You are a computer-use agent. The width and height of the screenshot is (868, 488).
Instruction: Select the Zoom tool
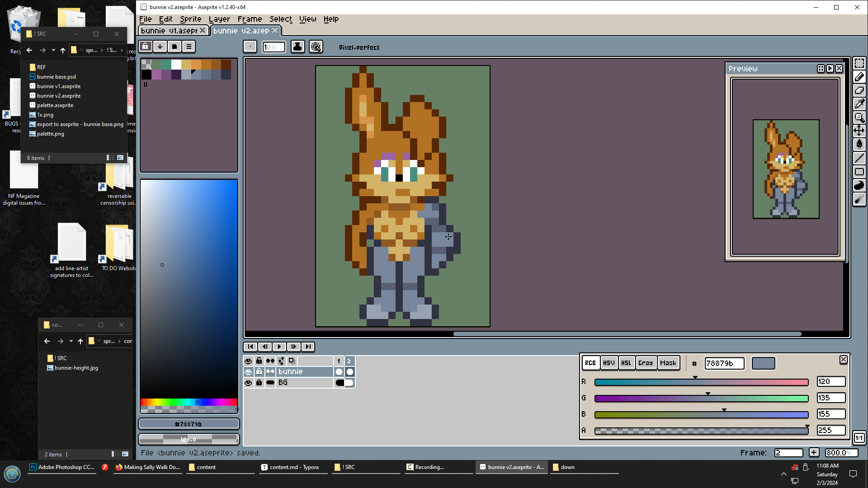859,117
